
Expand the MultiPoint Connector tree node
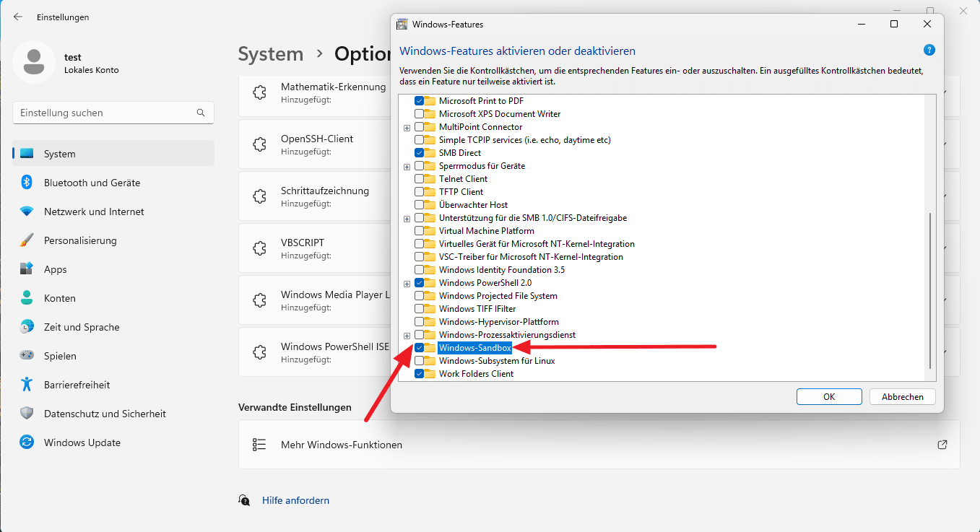pos(407,126)
